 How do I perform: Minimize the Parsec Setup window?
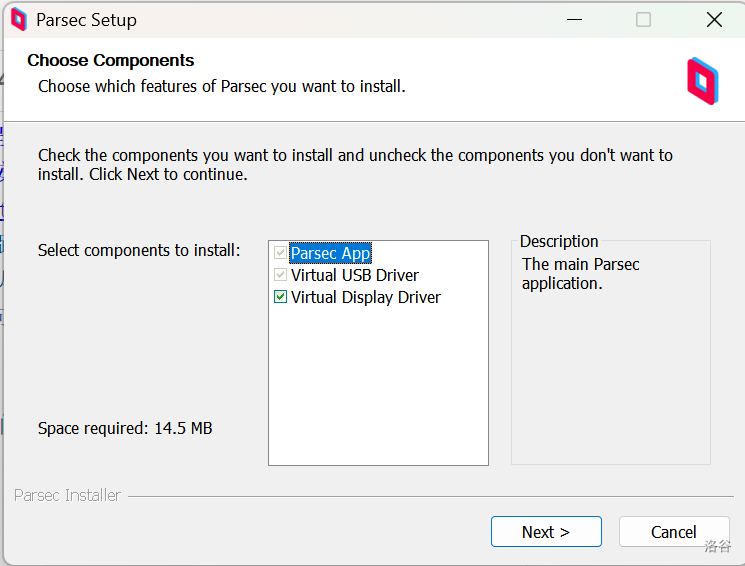point(574,19)
